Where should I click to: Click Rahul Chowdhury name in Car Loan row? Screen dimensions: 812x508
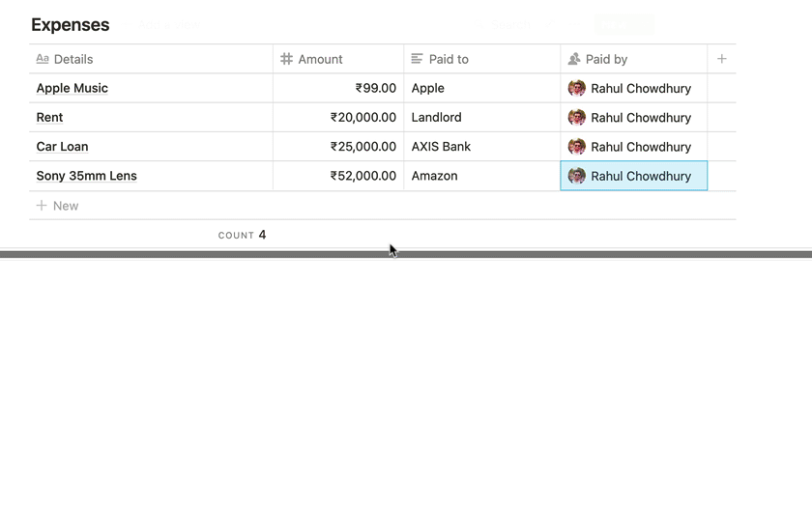coord(641,147)
